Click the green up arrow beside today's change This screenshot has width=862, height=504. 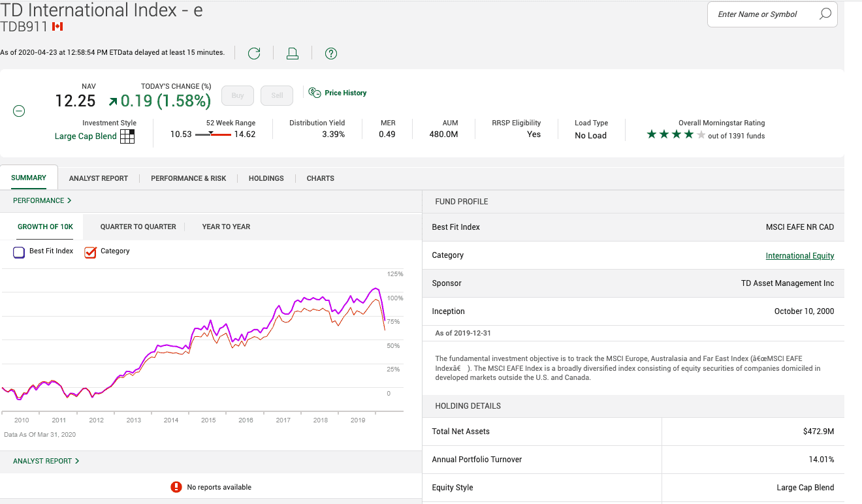pyautogui.click(x=113, y=101)
